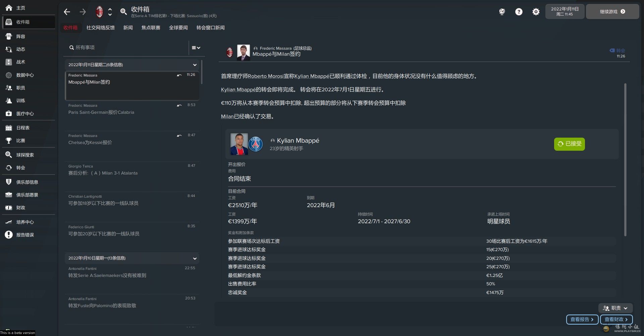Image resolution: width=644 pixels, height=336 pixels.
Task: Open 可参加20岁以下比赛的一线队球员 message
Action: pyautogui.click(x=132, y=237)
